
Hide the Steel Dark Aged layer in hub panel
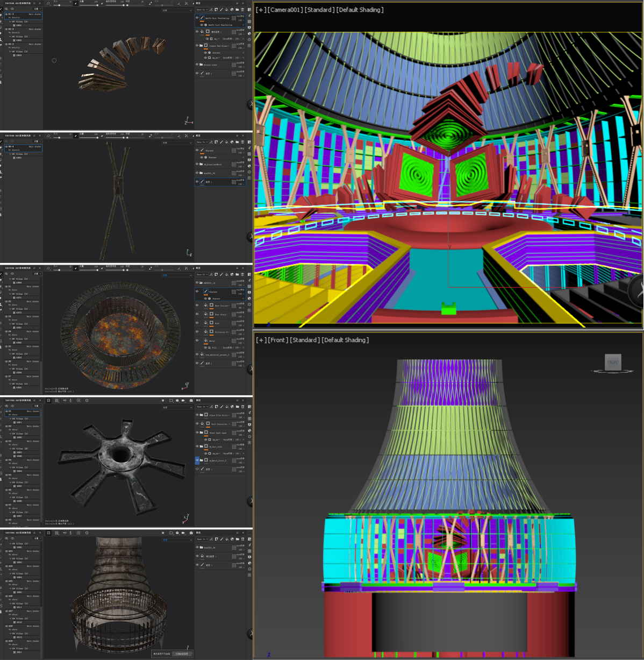(x=197, y=432)
